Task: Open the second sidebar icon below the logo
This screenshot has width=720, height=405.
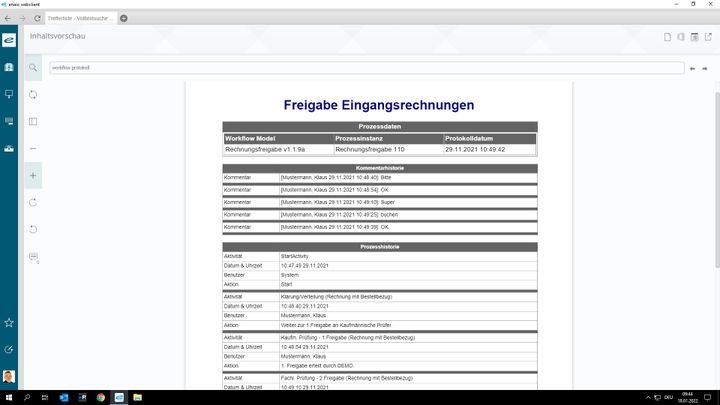Action: [9, 67]
